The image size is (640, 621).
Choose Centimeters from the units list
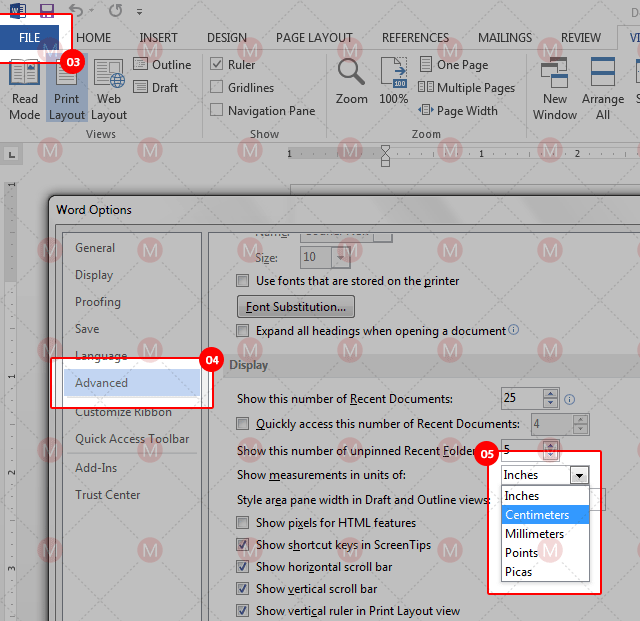click(545, 514)
